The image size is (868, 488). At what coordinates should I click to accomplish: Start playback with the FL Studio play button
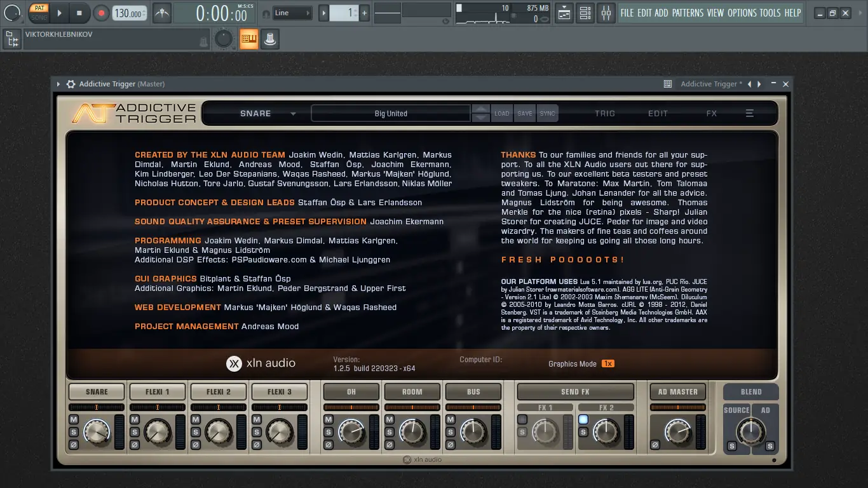(x=59, y=13)
